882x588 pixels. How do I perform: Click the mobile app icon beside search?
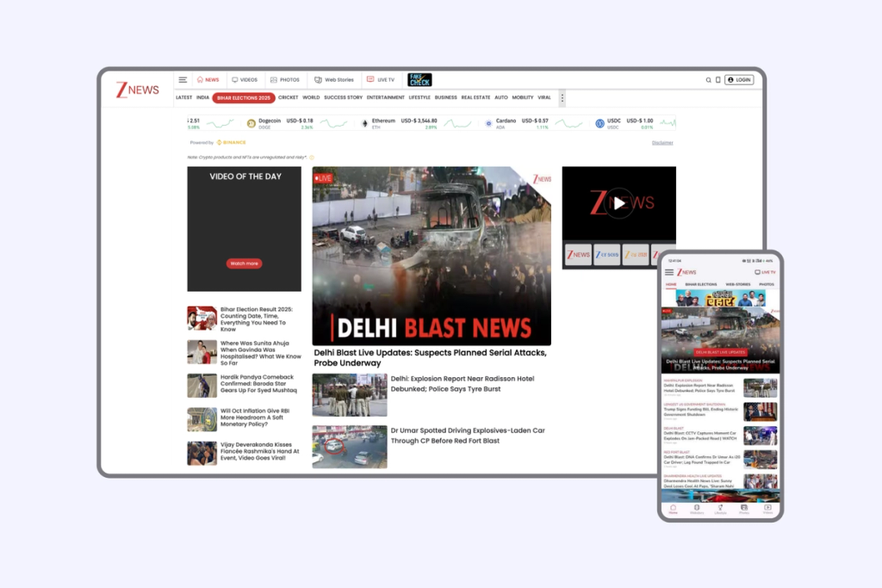tap(717, 80)
